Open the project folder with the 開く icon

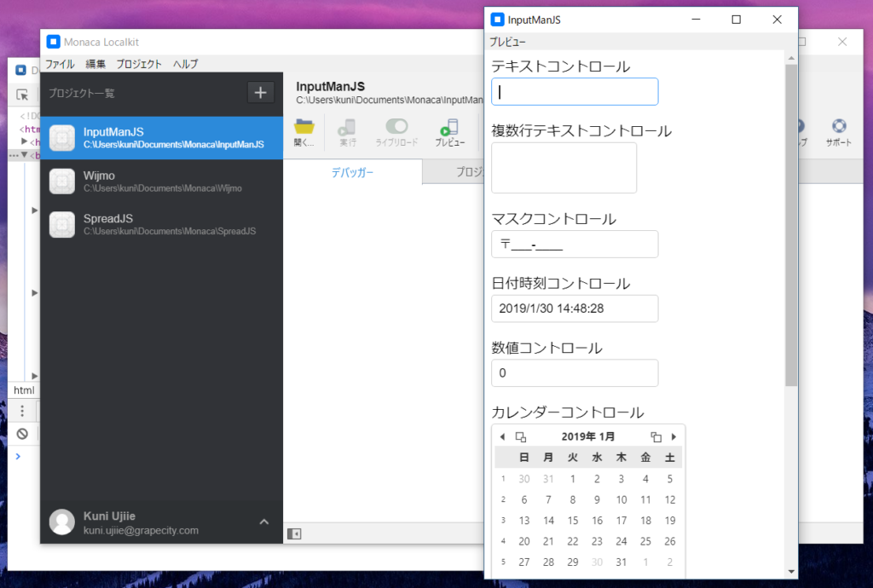point(304,132)
